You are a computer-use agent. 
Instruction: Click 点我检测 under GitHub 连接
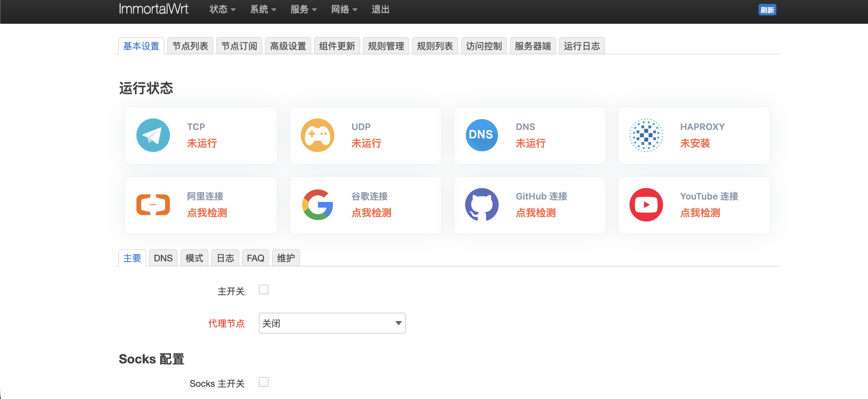tap(536, 212)
